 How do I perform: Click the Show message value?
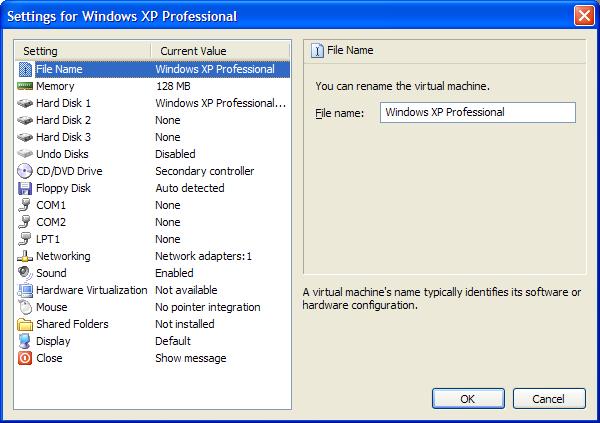191,358
